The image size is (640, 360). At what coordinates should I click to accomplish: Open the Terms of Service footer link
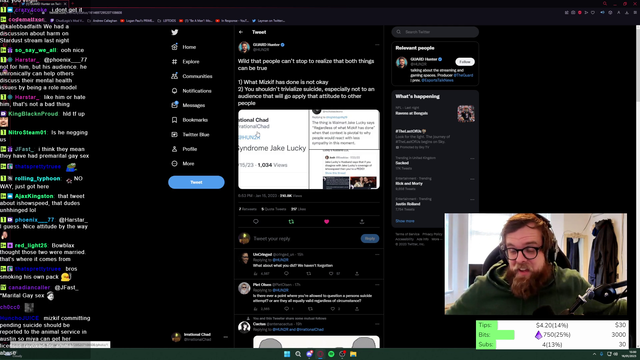pos(407,234)
